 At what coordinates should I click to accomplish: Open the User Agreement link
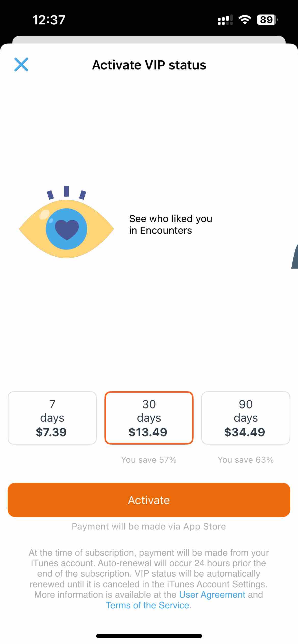point(212,595)
